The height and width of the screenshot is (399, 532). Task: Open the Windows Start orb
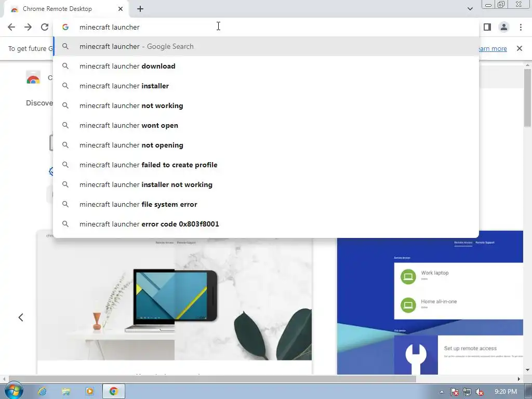click(14, 391)
